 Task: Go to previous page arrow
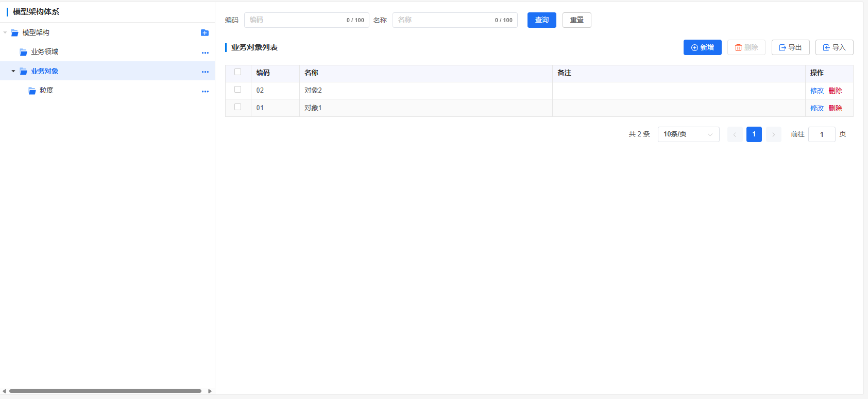pos(735,134)
